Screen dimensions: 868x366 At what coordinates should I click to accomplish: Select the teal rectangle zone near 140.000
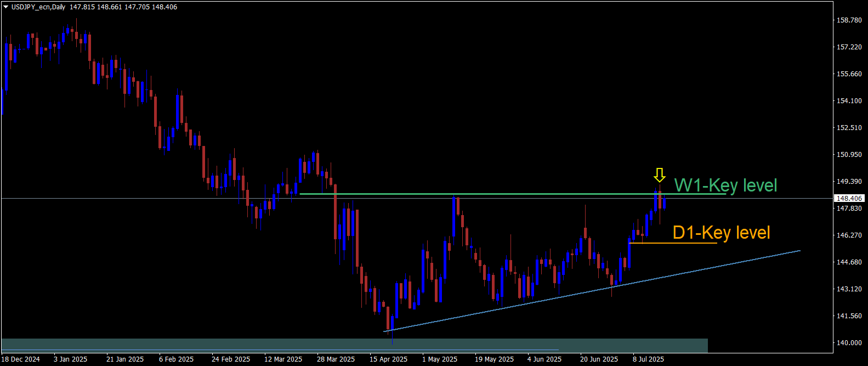coord(355,345)
